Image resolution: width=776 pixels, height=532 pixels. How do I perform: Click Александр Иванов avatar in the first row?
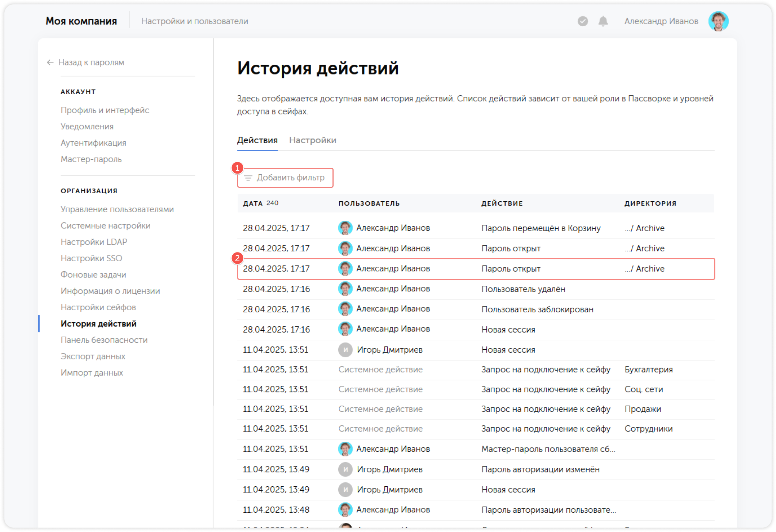pyautogui.click(x=345, y=228)
